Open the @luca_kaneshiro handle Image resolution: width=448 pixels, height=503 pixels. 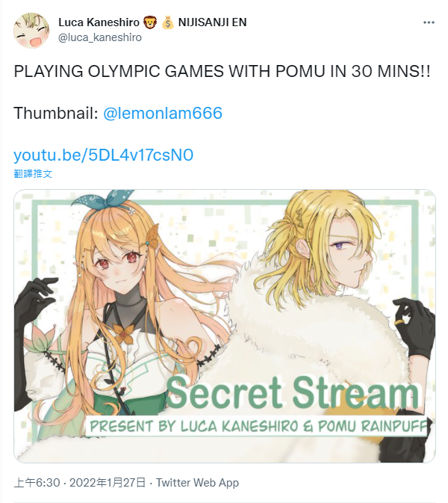tap(99, 37)
